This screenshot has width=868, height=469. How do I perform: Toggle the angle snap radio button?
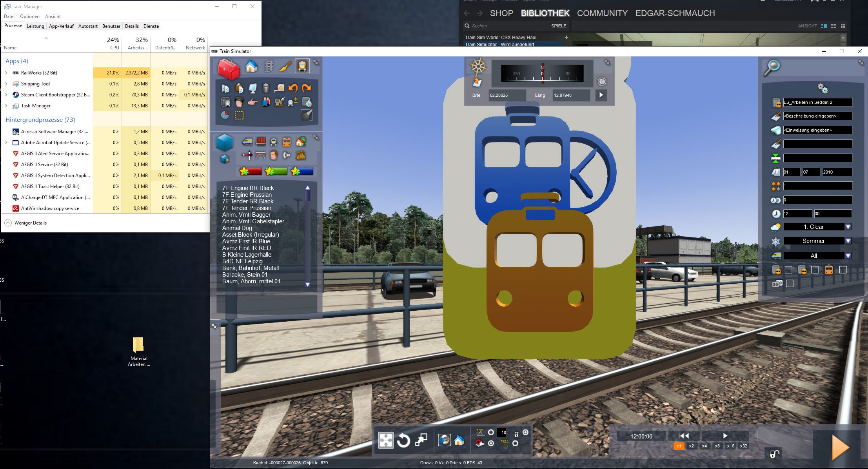click(x=491, y=433)
